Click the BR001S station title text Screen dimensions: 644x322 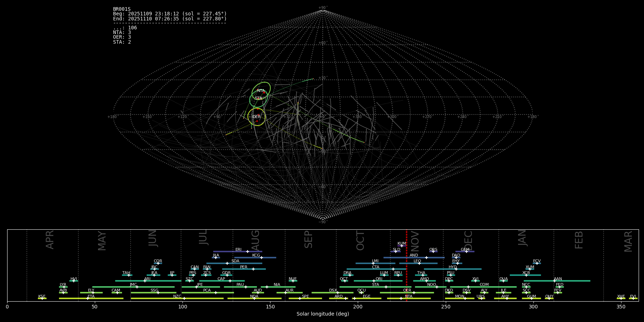(x=122, y=9)
